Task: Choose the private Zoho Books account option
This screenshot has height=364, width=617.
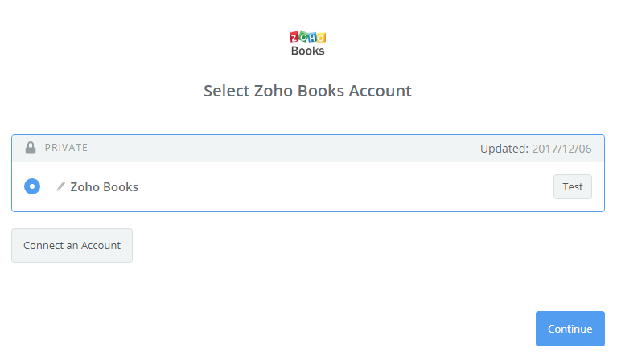Action: point(32,186)
